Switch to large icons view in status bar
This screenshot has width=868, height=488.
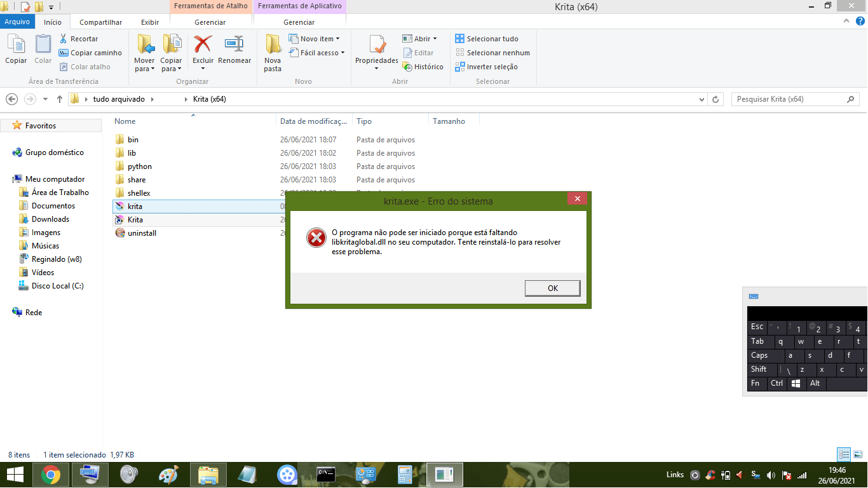click(858, 454)
